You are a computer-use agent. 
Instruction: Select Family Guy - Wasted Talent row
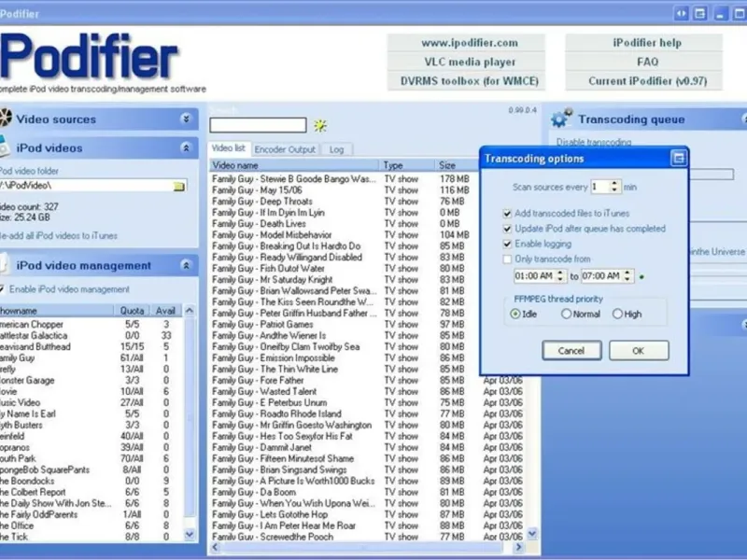[367, 391]
